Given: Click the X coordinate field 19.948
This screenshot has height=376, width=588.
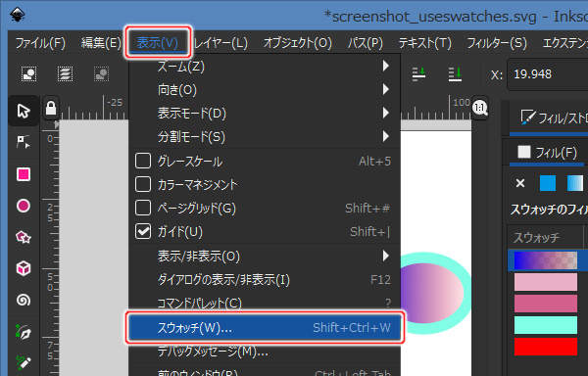Looking at the screenshot, I should click(548, 74).
